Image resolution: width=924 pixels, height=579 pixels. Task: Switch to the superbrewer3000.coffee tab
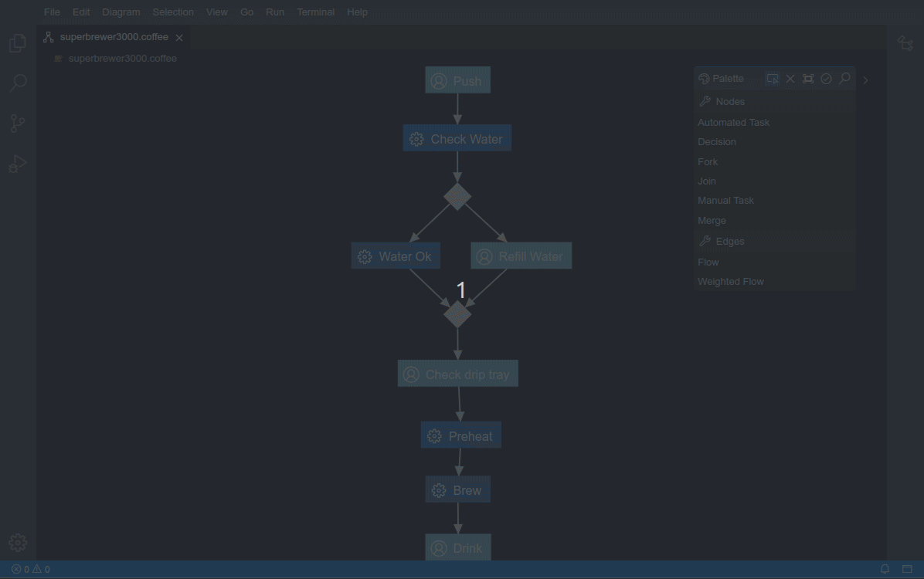114,36
